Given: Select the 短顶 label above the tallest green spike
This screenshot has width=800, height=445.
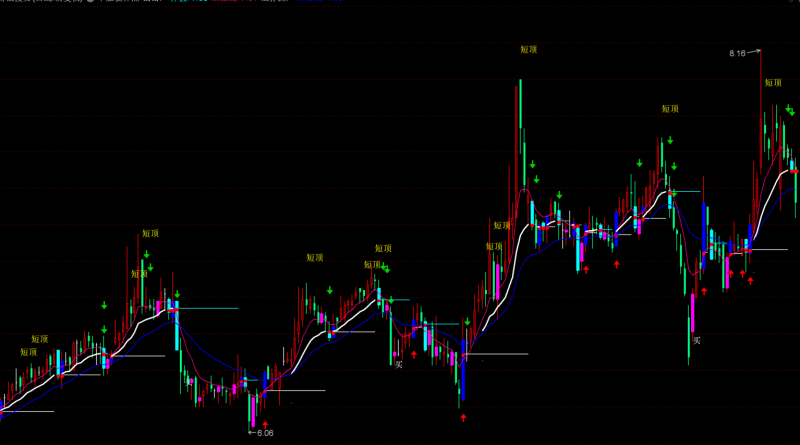Looking at the screenshot, I should point(529,50).
